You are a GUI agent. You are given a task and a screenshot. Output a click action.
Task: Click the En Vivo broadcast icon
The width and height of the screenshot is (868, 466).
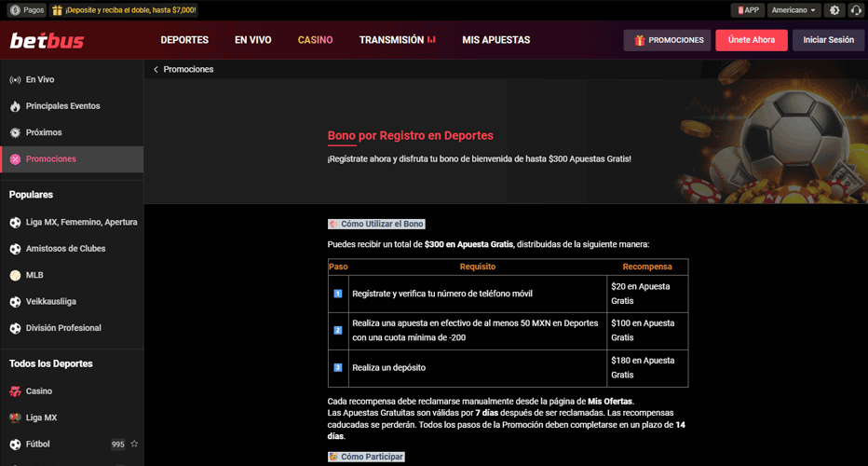click(x=15, y=80)
